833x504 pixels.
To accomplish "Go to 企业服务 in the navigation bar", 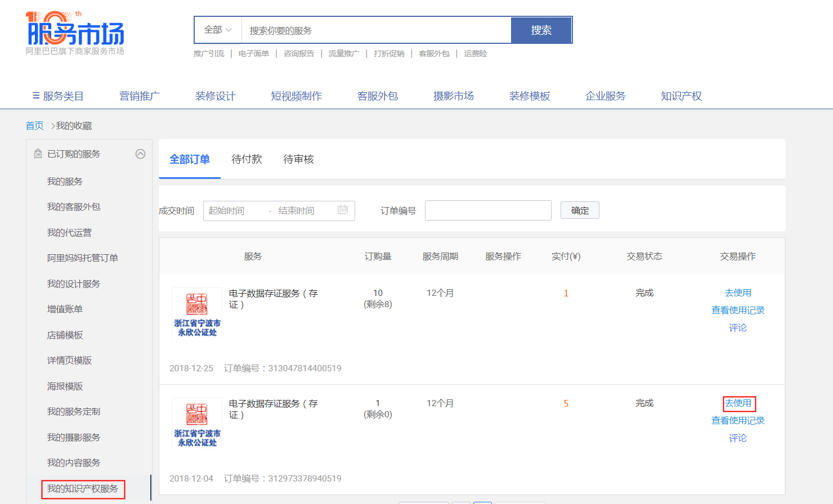I will pos(606,96).
